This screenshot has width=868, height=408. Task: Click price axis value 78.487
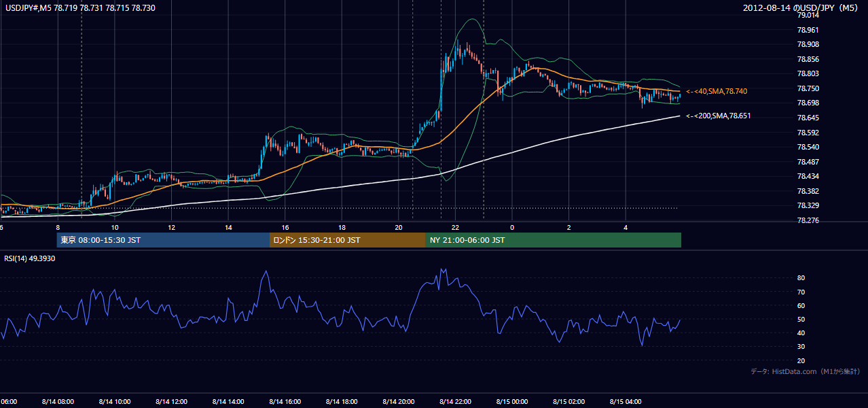pos(808,162)
